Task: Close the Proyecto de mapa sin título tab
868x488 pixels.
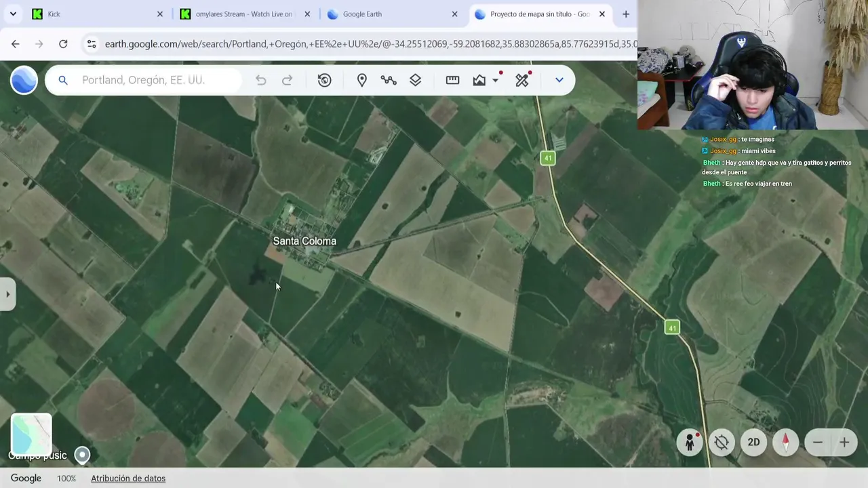Action: [601, 14]
